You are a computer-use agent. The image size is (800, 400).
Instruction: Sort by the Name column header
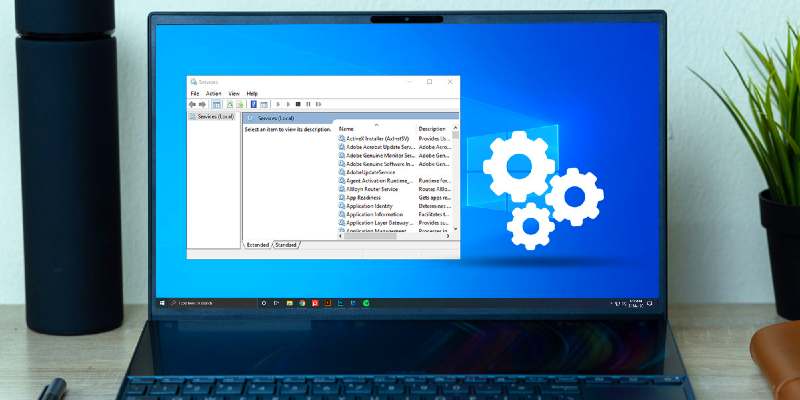[x=347, y=129]
